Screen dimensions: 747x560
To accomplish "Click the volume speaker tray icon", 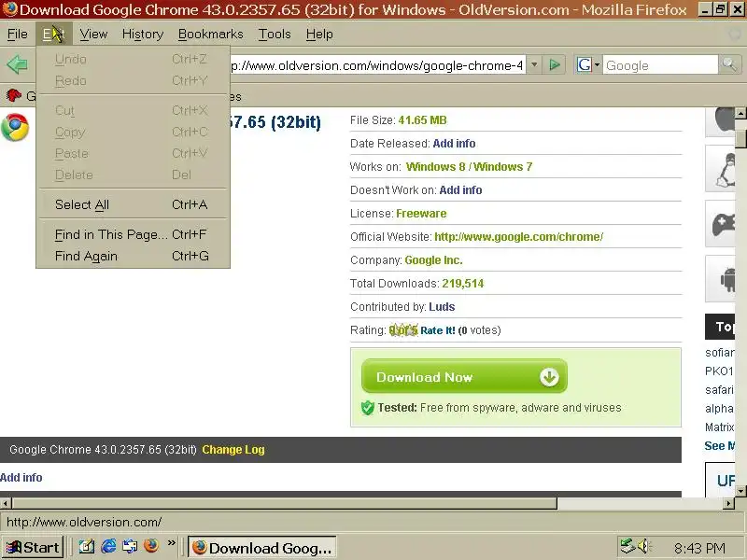I will [643, 546].
